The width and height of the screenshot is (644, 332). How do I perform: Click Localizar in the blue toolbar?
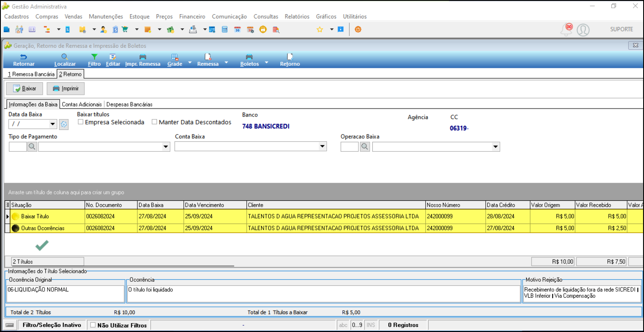click(65, 60)
